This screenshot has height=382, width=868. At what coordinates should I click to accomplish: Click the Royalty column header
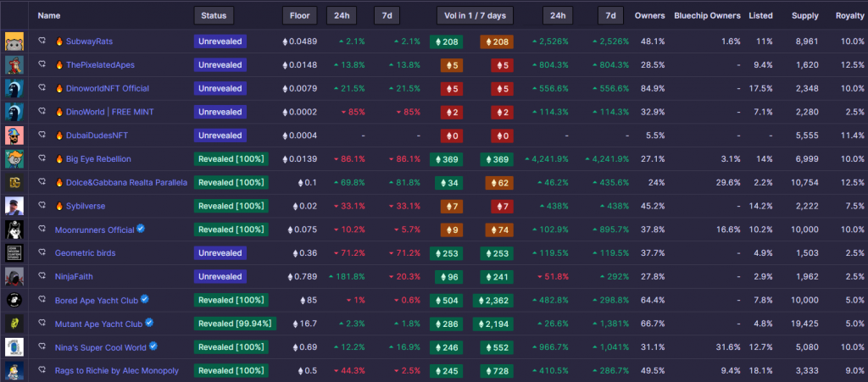click(849, 15)
